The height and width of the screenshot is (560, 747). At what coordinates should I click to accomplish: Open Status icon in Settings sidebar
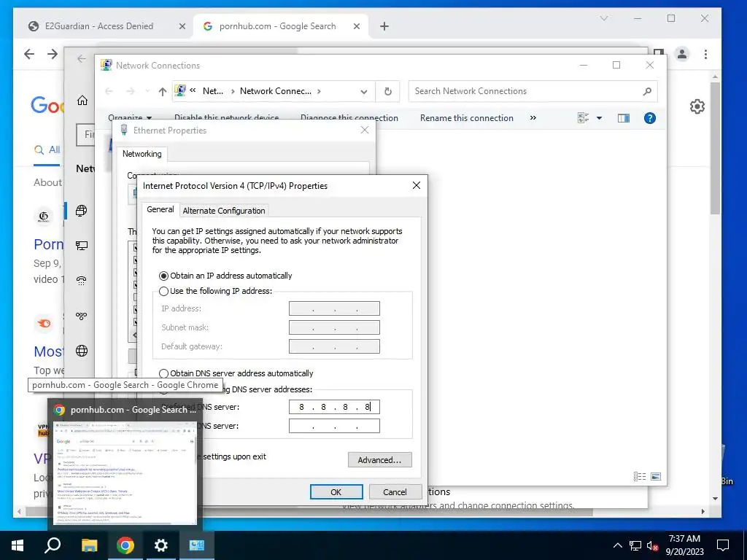(82, 211)
